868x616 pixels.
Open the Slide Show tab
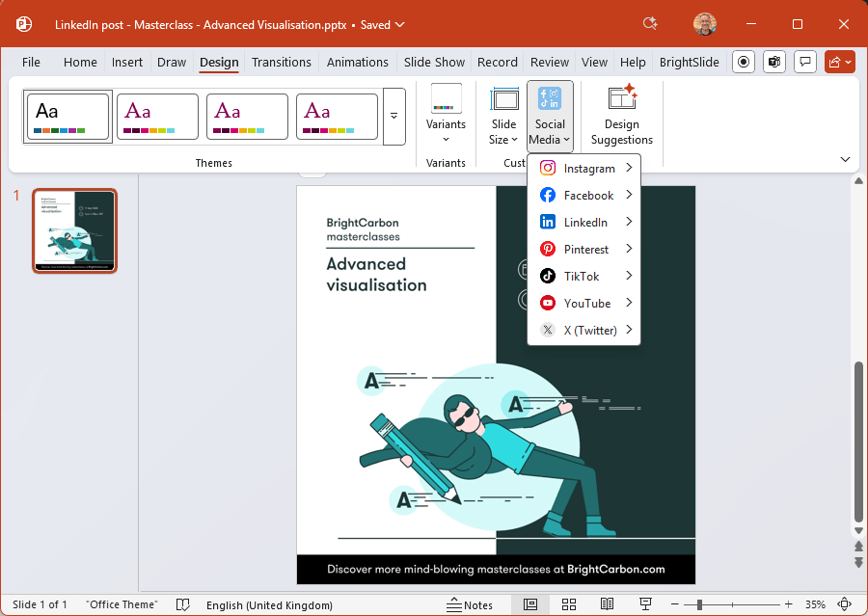click(434, 62)
